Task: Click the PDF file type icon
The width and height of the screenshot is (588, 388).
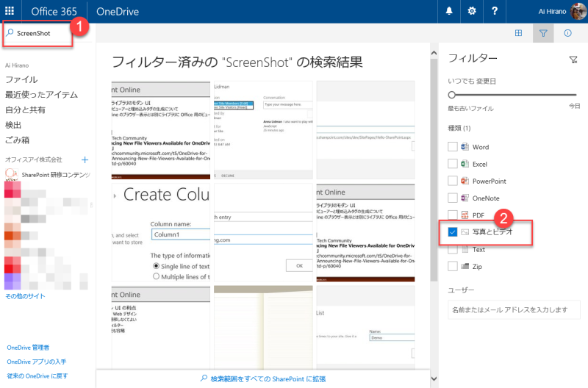Action: pyautogui.click(x=465, y=215)
